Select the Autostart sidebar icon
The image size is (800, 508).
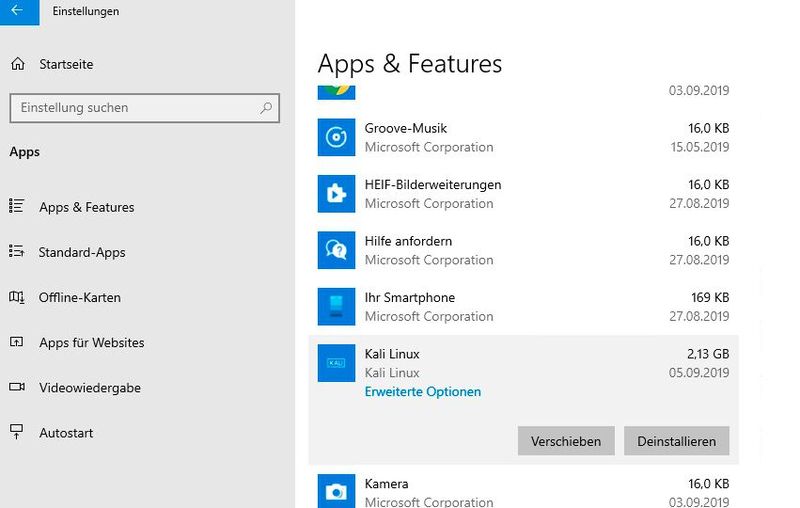pyautogui.click(x=16, y=432)
